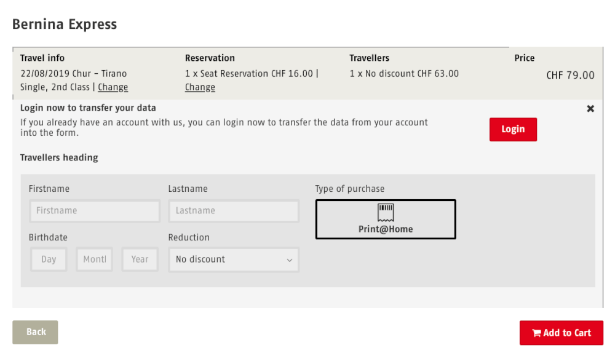
Task: Open the Reduction 'No discount' dropdown
Action: pos(234,259)
